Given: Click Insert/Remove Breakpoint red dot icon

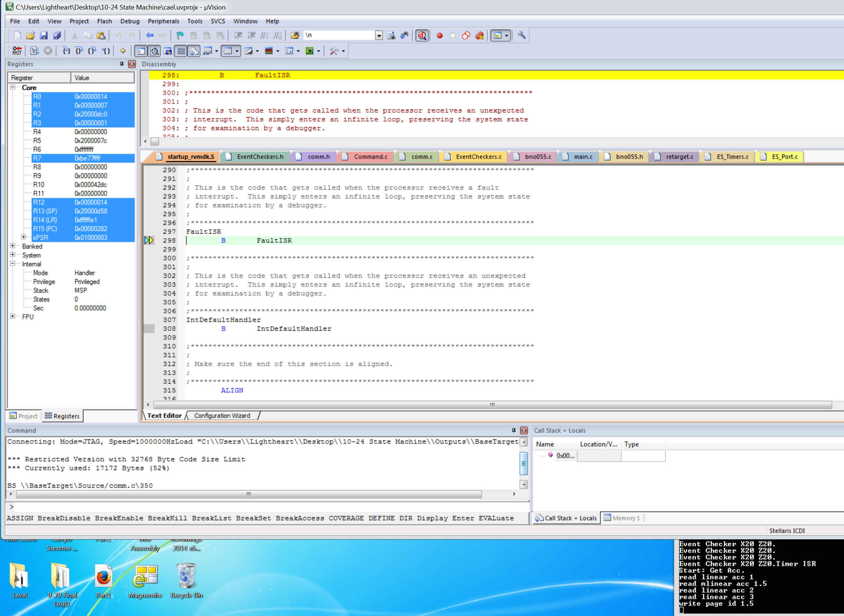Looking at the screenshot, I should click(440, 35).
